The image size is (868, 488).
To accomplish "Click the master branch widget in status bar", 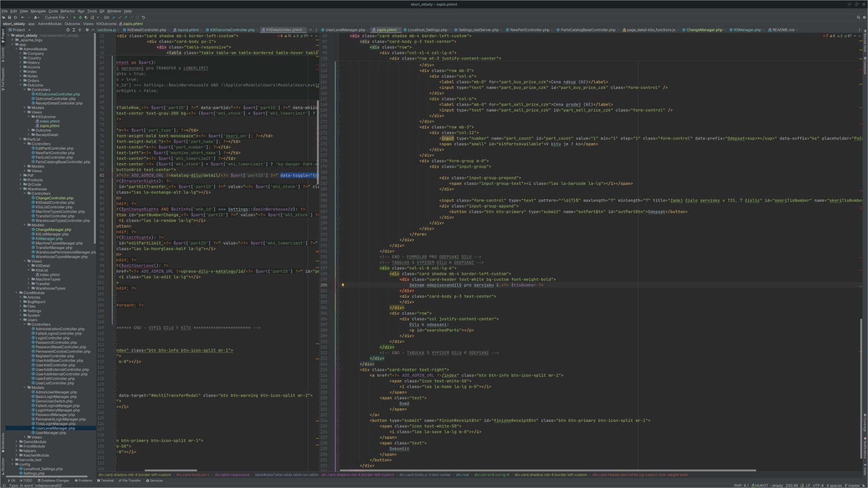I will (853, 485).
